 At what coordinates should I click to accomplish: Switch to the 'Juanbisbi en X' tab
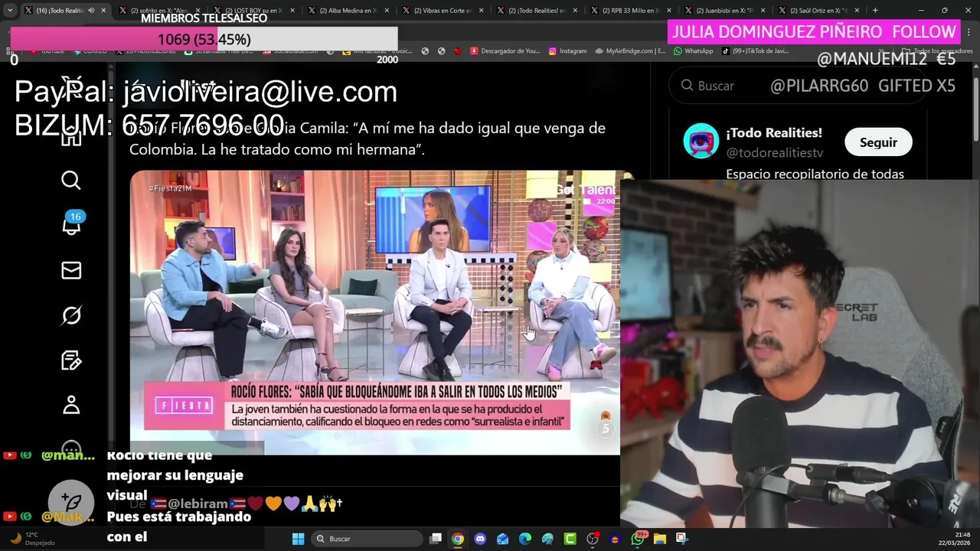(x=724, y=11)
